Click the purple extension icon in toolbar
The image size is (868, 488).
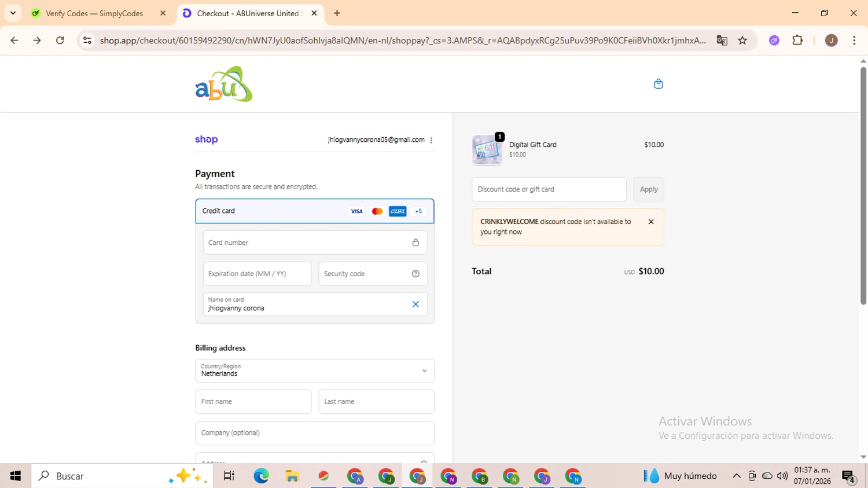pyautogui.click(x=774, y=41)
